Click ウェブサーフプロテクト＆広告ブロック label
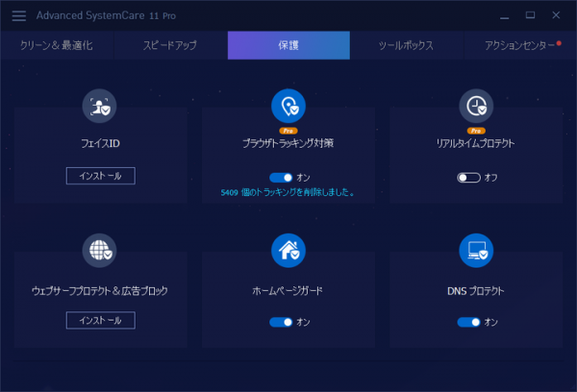Screen dimensions: 577x392 click(100, 291)
